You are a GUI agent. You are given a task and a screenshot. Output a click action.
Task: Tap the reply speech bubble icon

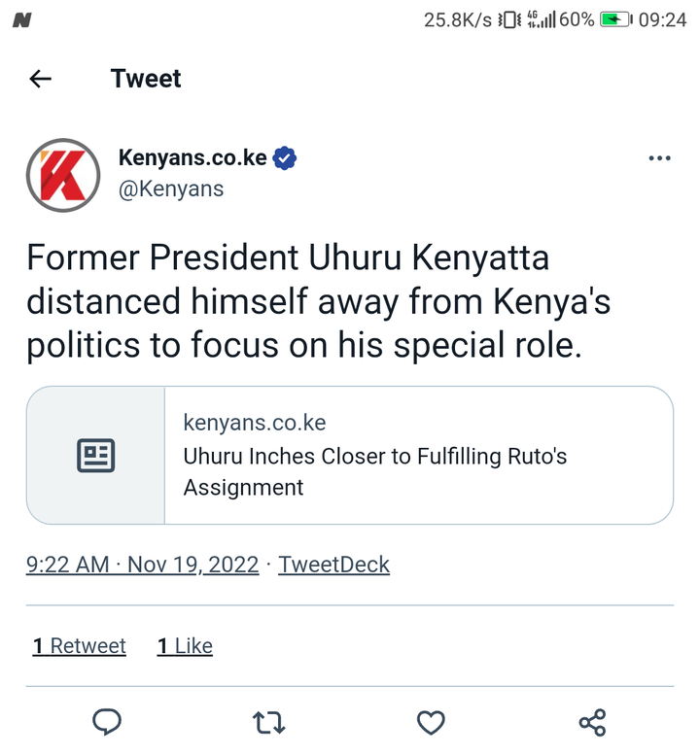click(x=107, y=722)
